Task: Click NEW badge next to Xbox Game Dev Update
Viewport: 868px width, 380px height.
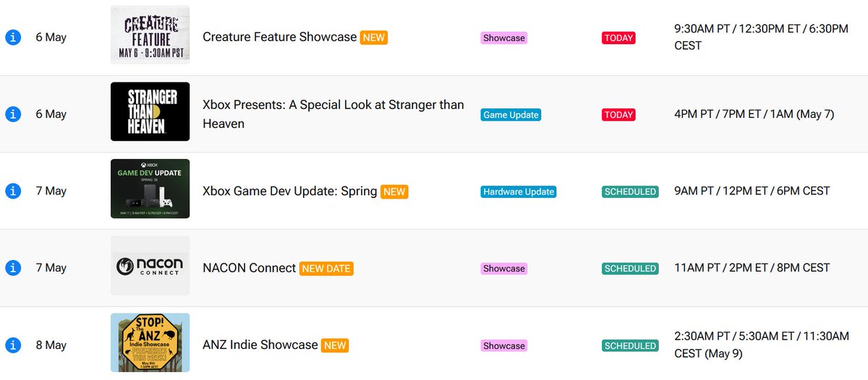Action: pyautogui.click(x=394, y=191)
